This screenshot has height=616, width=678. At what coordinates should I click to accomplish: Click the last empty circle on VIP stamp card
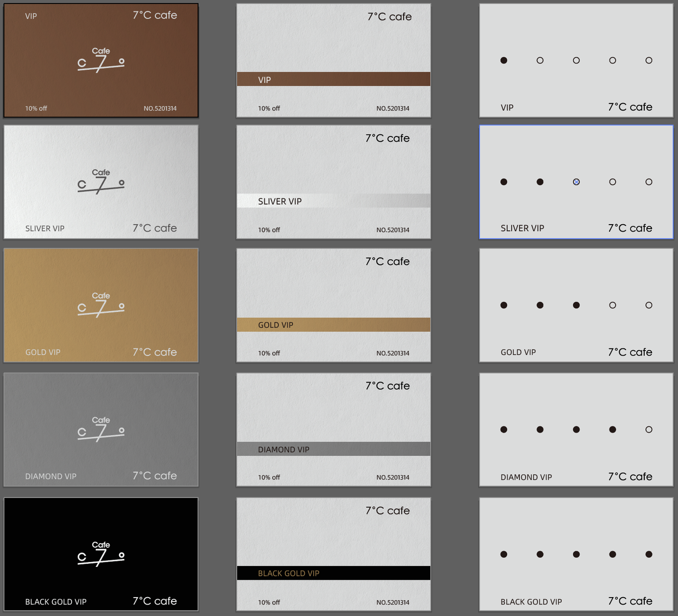coord(649,61)
